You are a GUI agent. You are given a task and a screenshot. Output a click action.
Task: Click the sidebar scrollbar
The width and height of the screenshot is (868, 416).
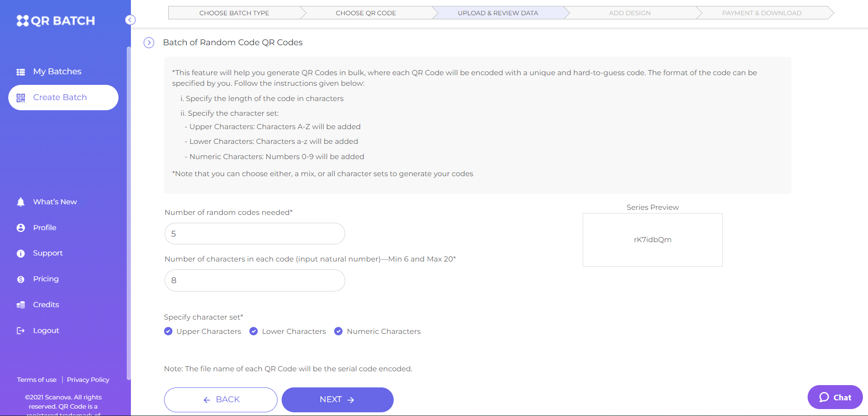pos(129,212)
